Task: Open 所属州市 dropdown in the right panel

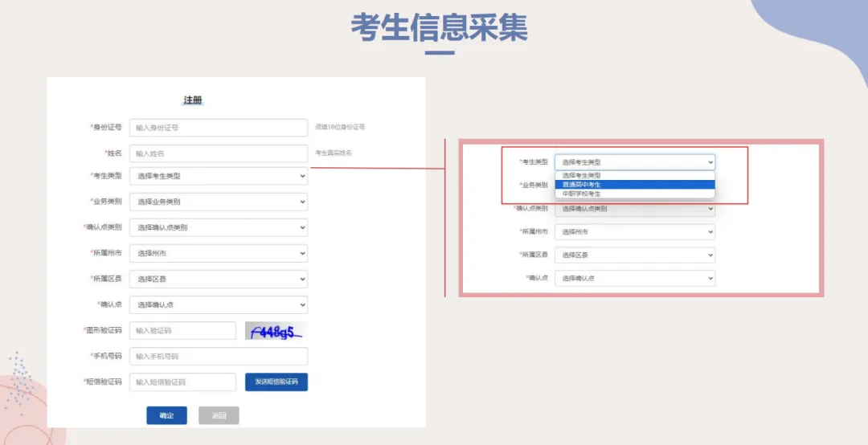Action: point(635,232)
